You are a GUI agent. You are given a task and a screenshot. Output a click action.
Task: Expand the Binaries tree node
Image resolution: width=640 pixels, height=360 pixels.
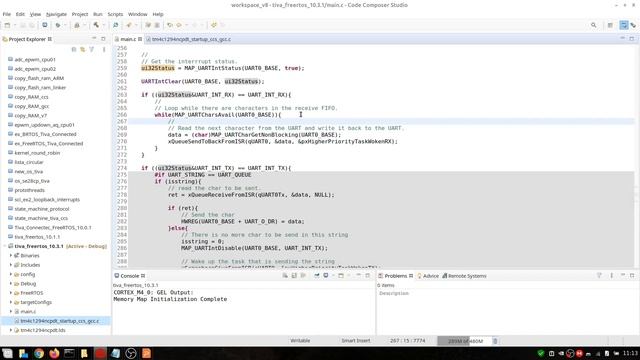point(11,256)
